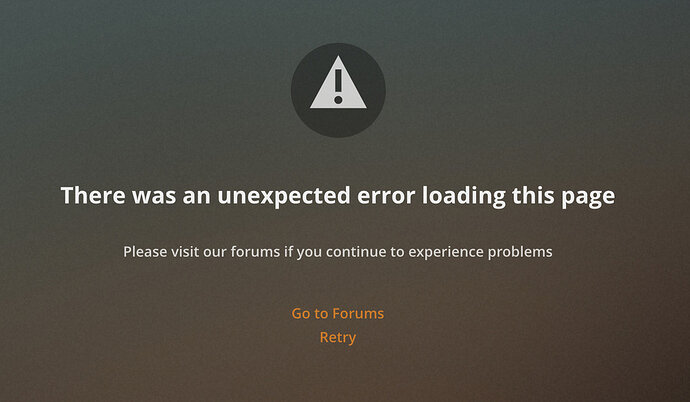Click "experience problems" in the subtitle

(x=480, y=252)
